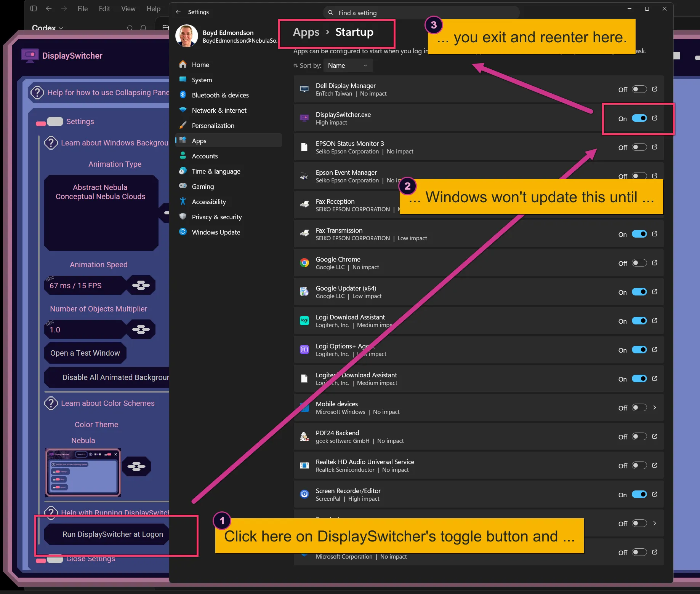Open the Help menu
The width and height of the screenshot is (700, 594).
(154, 8)
